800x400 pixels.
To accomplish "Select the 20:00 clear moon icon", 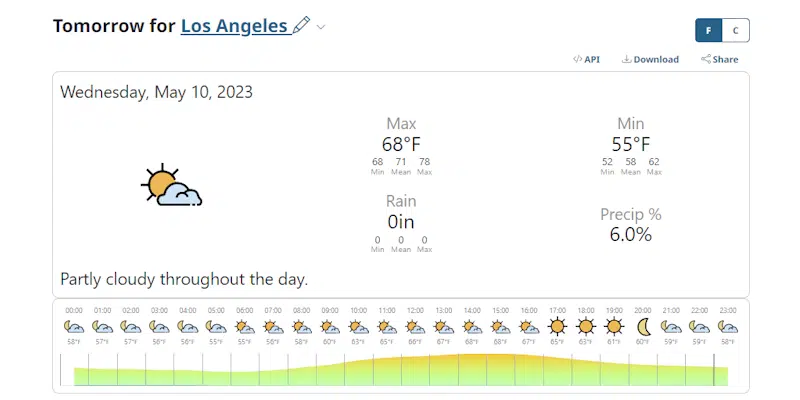I will point(643,327).
